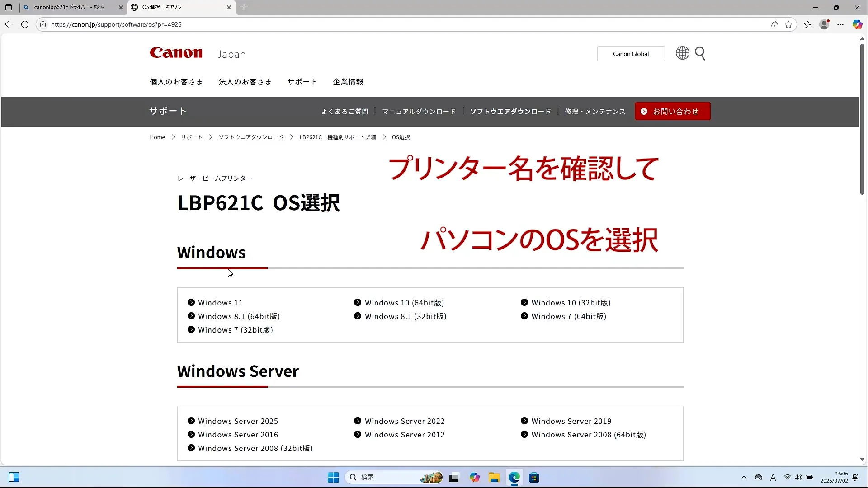Image resolution: width=868 pixels, height=488 pixels.
Task: Choose Windows Server 2019
Action: click(x=566, y=421)
